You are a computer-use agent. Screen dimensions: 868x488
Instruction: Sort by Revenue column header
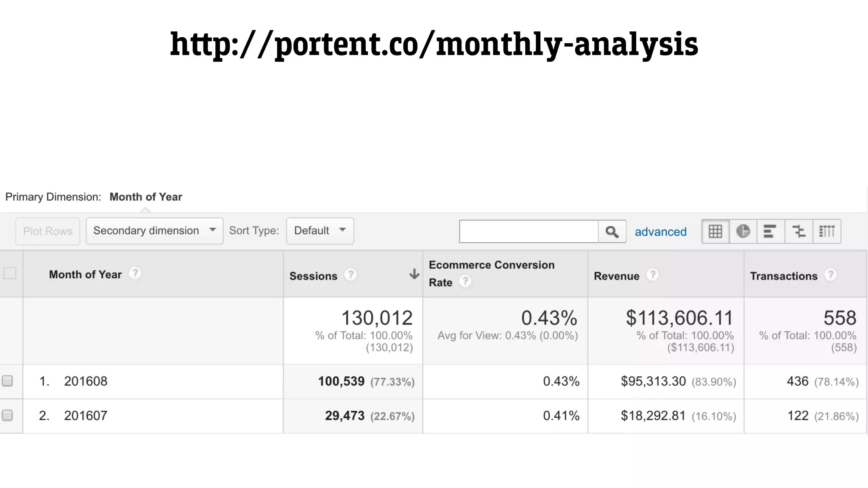616,276
